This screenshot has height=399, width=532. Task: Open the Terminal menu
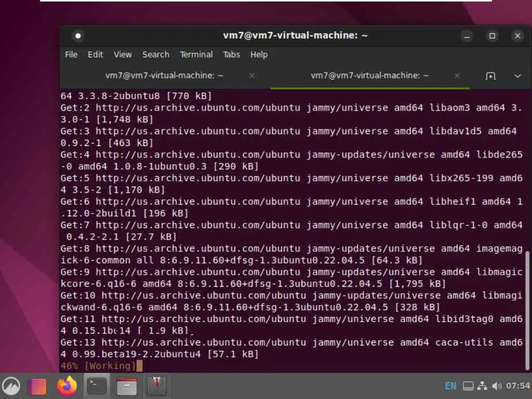point(196,55)
